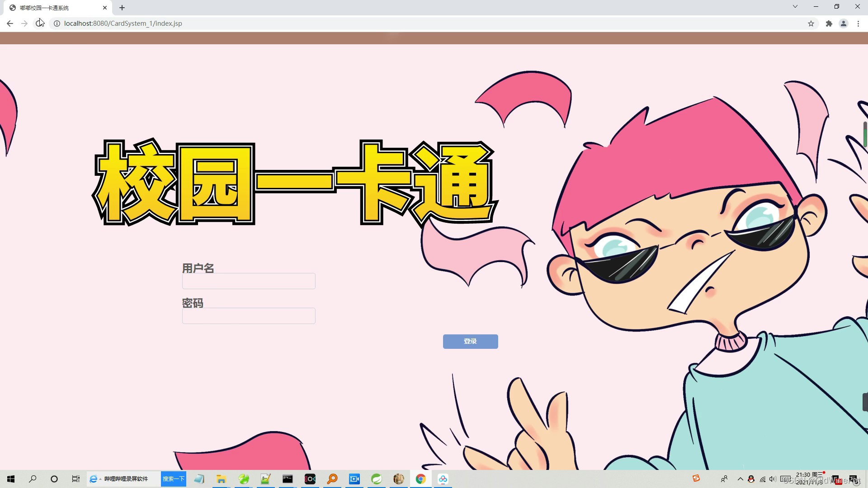Image resolution: width=868 pixels, height=488 pixels.
Task: Open Task View in taskbar
Action: [76, 479]
